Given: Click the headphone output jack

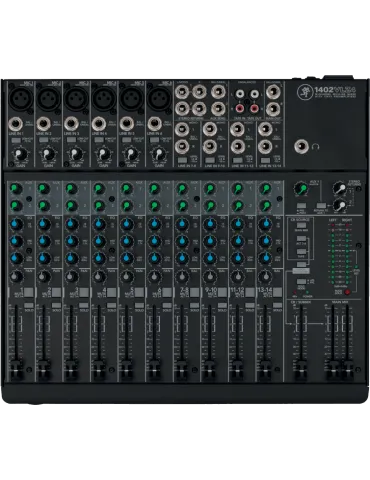Looking at the screenshot, I should pyautogui.click(x=301, y=147).
